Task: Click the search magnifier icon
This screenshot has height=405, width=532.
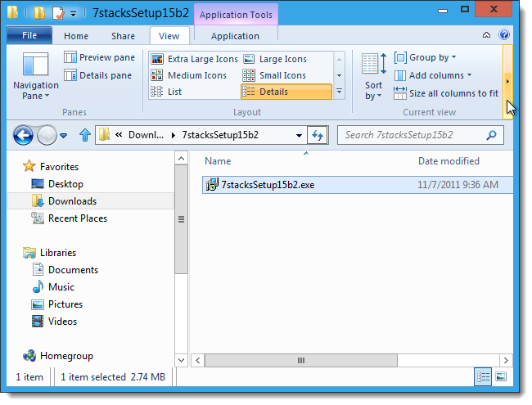Action: tap(491, 135)
